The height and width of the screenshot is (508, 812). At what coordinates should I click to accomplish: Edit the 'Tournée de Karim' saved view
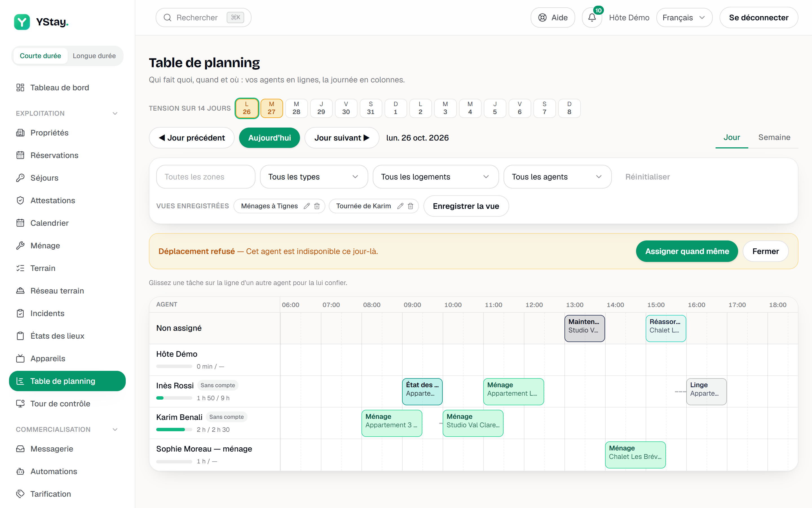(400, 206)
